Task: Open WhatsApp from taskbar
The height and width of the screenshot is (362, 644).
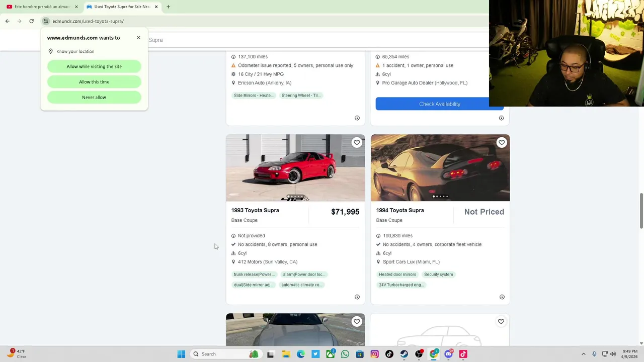Action: tap(345, 354)
